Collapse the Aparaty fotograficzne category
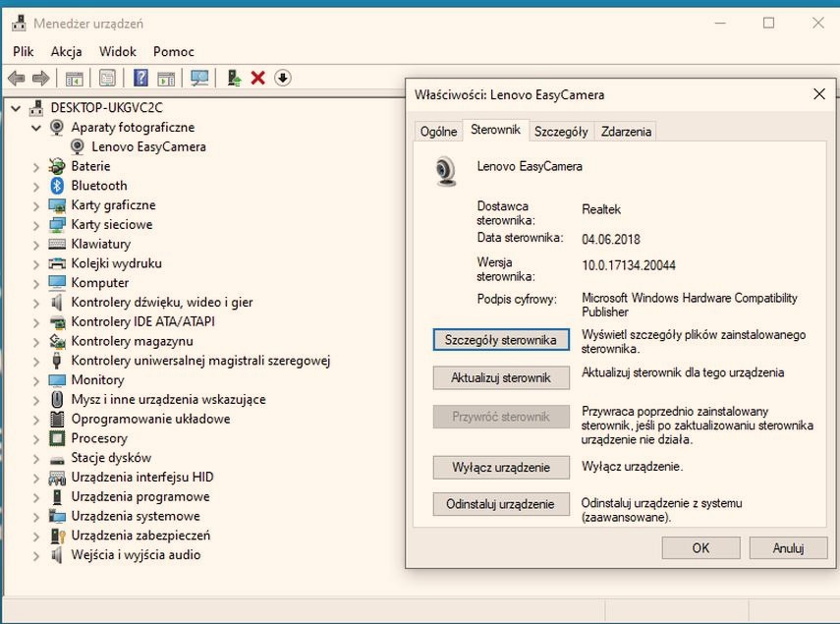Image resolution: width=840 pixels, height=624 pixels. tap(36, 128)
